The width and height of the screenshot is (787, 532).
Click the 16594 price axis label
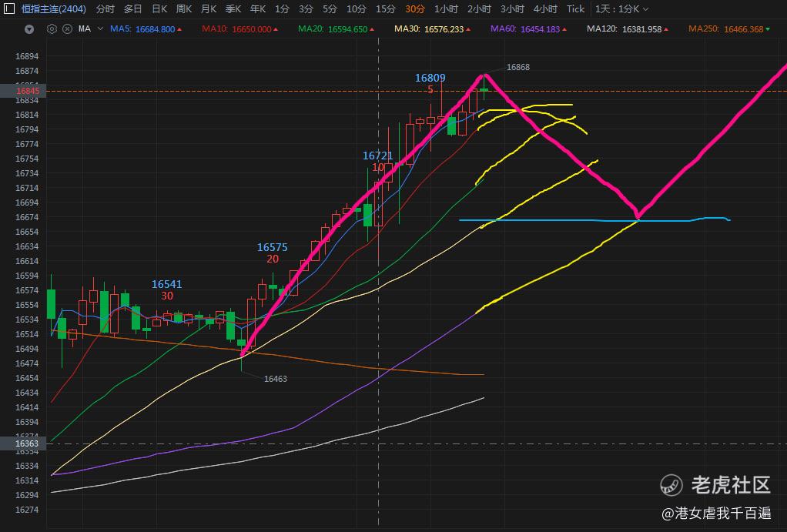click(x=27, y=276)
